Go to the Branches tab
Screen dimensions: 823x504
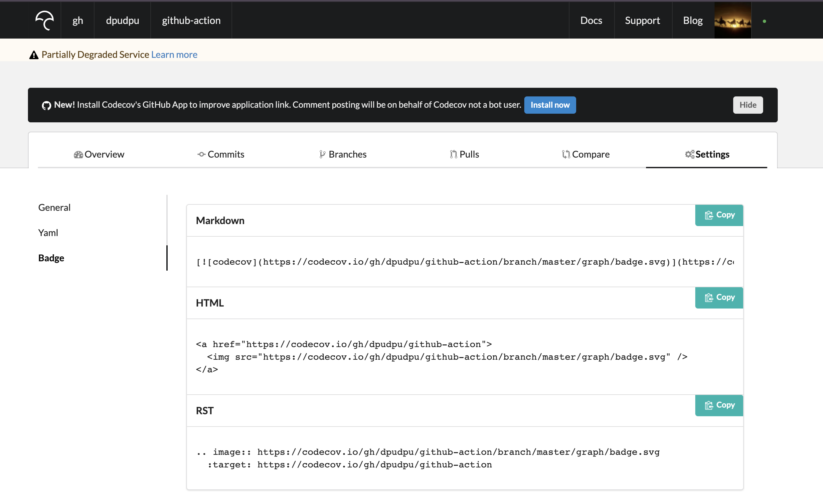pos(343,154)
